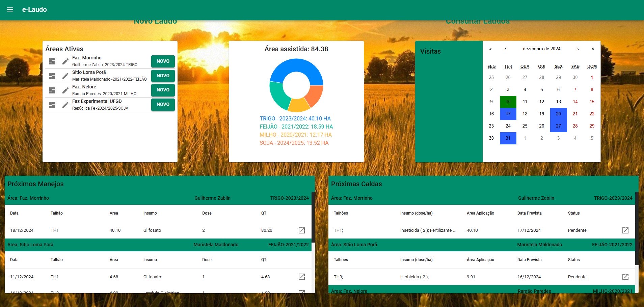Select December 10 highlighted in green

(508, 102)
